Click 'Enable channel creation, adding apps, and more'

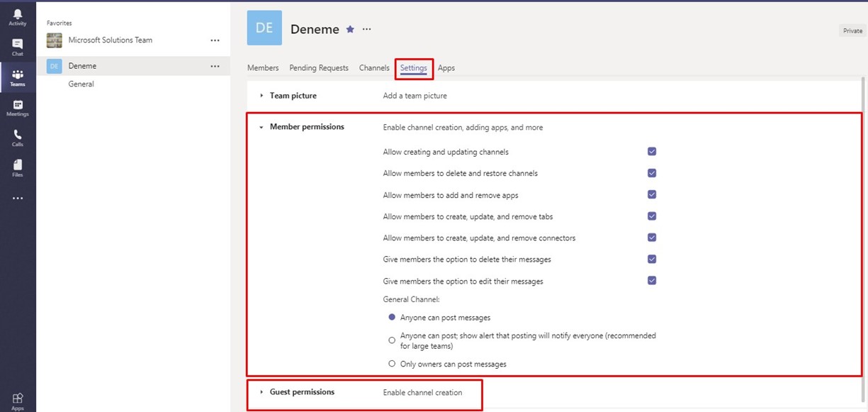pyautogui.click(x=463, y=128)
